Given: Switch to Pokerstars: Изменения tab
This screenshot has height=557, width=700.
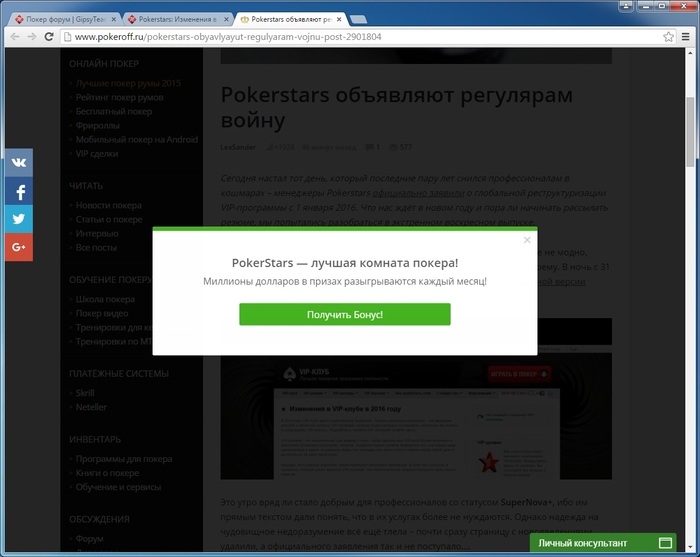Looking at the screenshot, I should point(177,19).
